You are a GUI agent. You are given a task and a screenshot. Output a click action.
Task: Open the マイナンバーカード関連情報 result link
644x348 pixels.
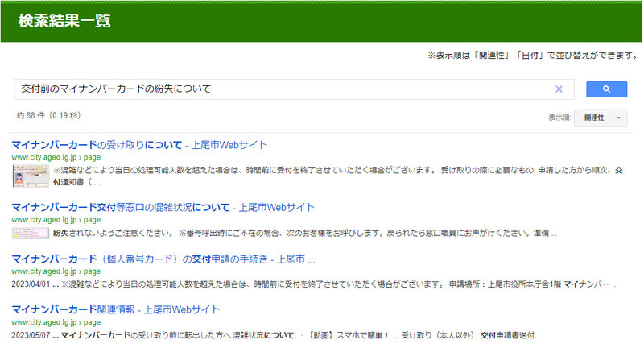coord(115,309)
